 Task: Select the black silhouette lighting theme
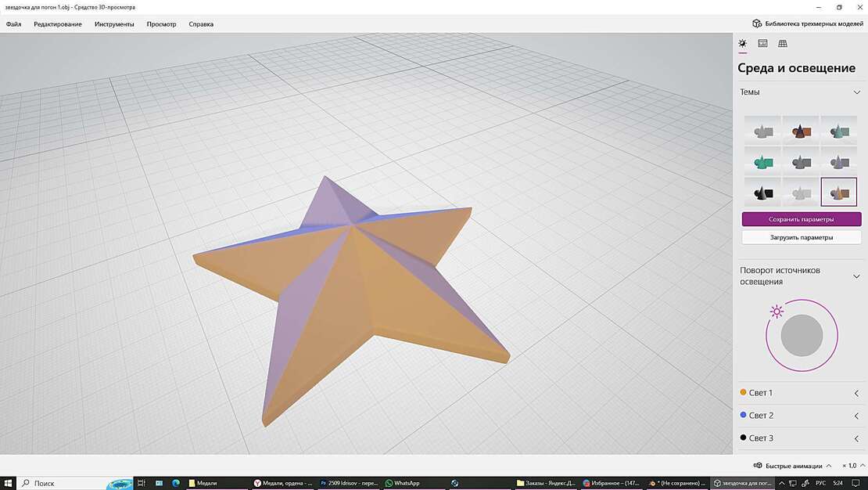tap(762, 193)
